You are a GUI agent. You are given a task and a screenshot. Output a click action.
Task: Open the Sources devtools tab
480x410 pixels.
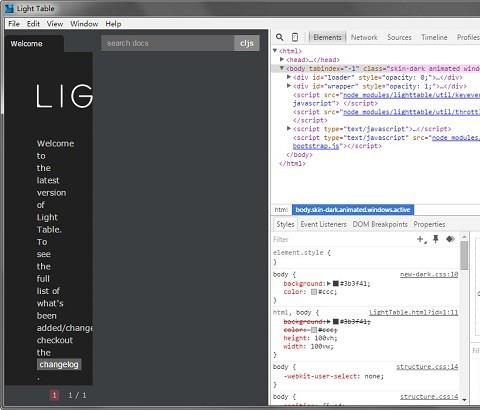[x=399, y=37]
